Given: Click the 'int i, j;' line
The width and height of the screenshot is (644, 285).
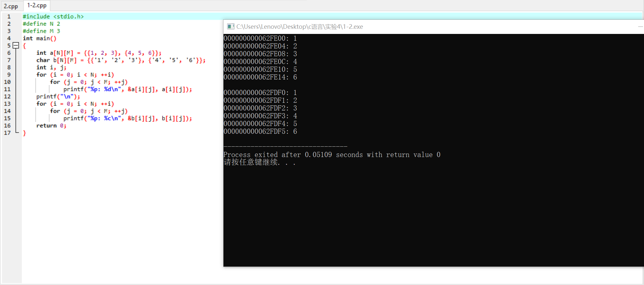Looking at the screenshot, I should click(x=51, y=67).
